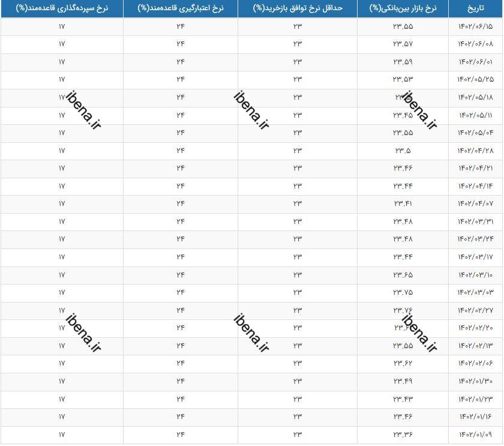Select the نرخ بازار بین‌بانکی(%) column header
The width and height of the screenshot is (504, 446).
click(x=403, y=8)
